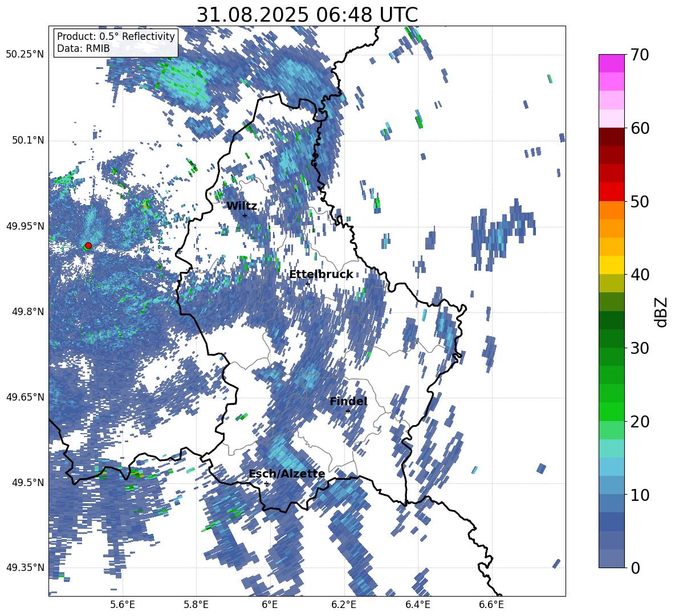Click the 49.8°N latitude label
Image resolution: width=675 pixels, height=616 pixels.
click(27, 312)
